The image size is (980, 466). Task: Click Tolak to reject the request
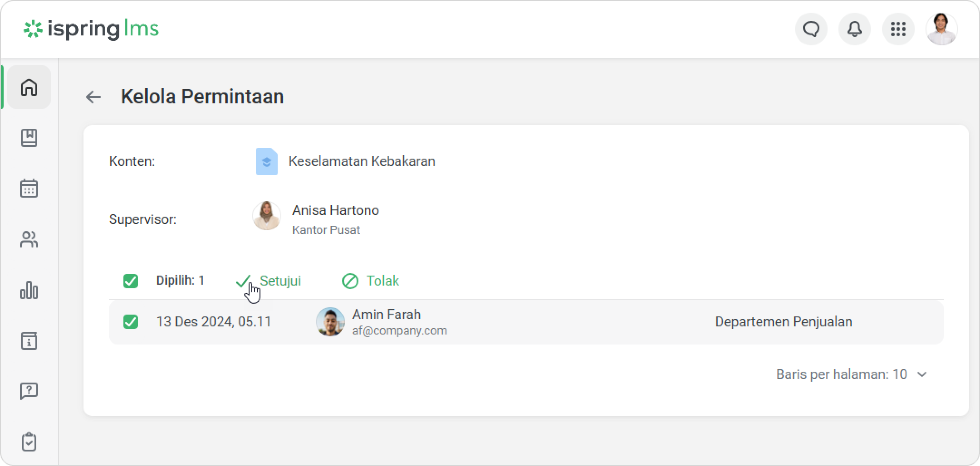371,281
